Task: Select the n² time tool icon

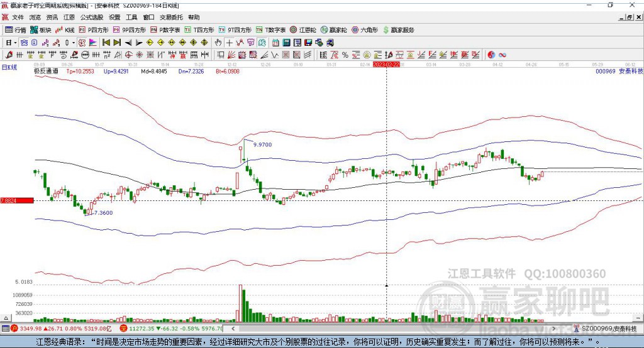Action: click(107, 55)
